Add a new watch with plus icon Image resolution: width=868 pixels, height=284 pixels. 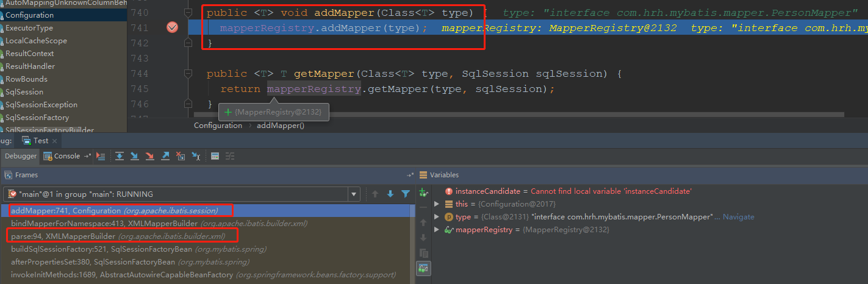[x=423, y=193]
